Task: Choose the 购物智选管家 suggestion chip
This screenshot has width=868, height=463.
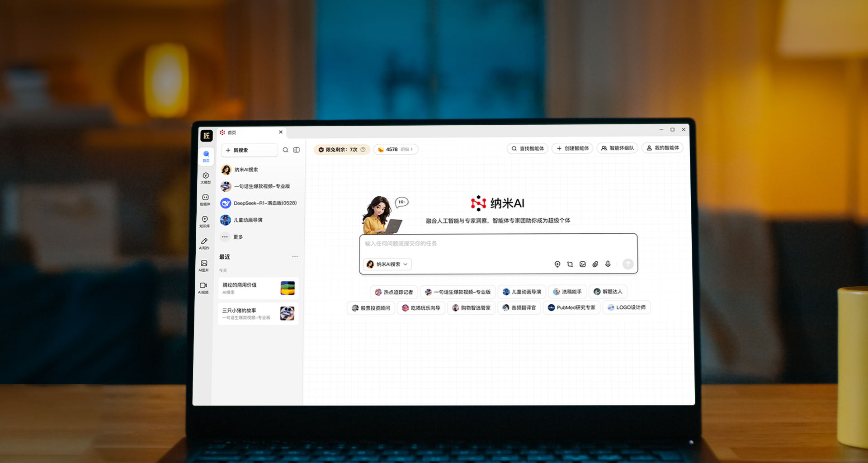Action: [472, 308]
